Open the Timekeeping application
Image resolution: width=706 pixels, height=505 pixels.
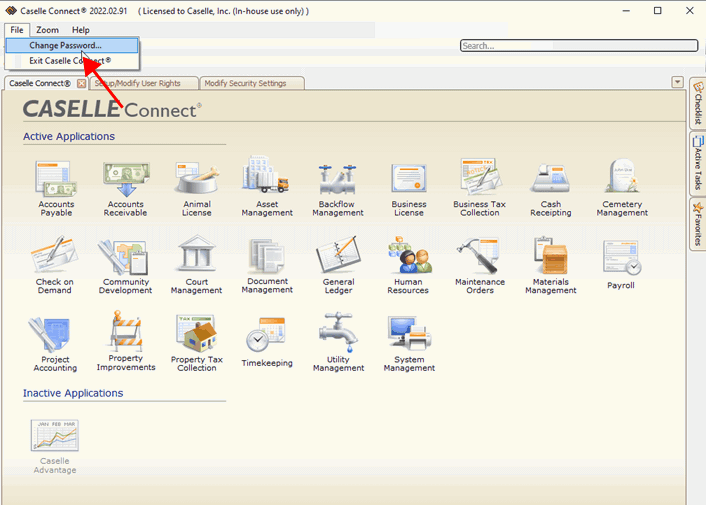click(x=267, y=342)
